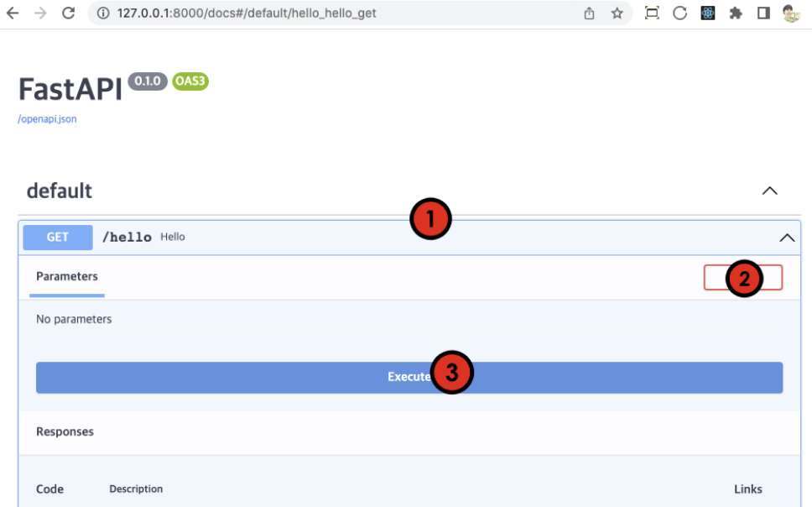Click the /hello endpoint path
Viewport: 812px width, 507px height.
(x=127, y=238)
